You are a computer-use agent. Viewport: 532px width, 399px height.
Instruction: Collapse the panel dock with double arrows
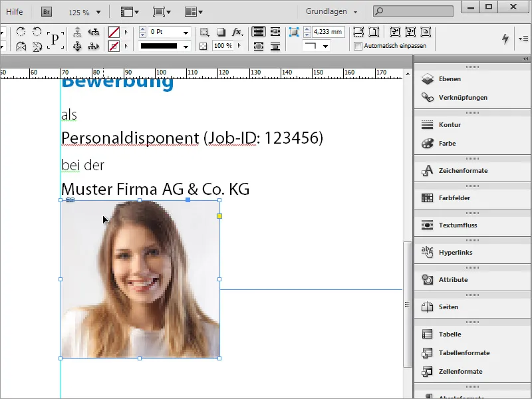tap(525, 59)
